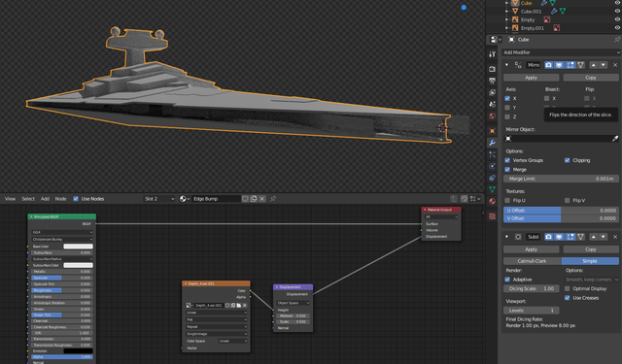The image size is (622, 364).
Task: Toggle the Clipping checkbox
Action: pos(568,160)
